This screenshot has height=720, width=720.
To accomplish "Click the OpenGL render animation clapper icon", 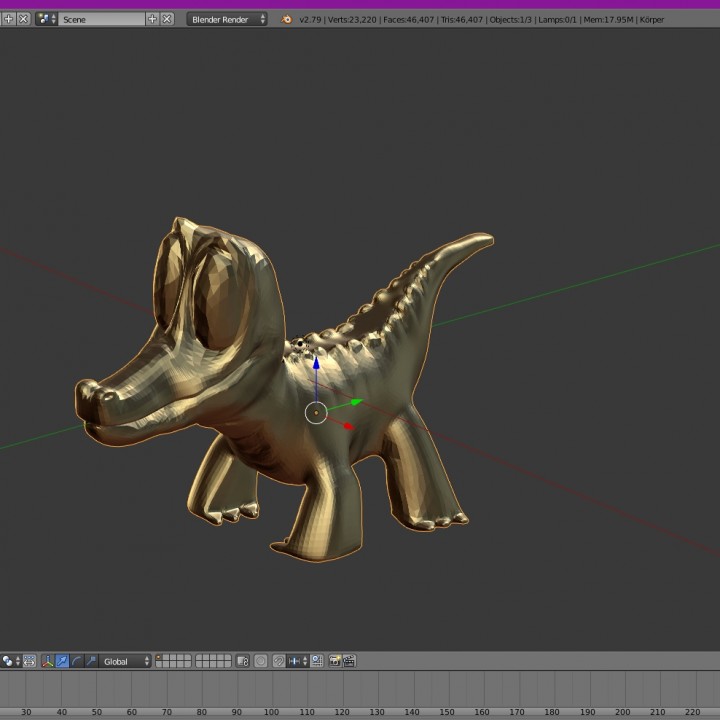I will (350, 661).
